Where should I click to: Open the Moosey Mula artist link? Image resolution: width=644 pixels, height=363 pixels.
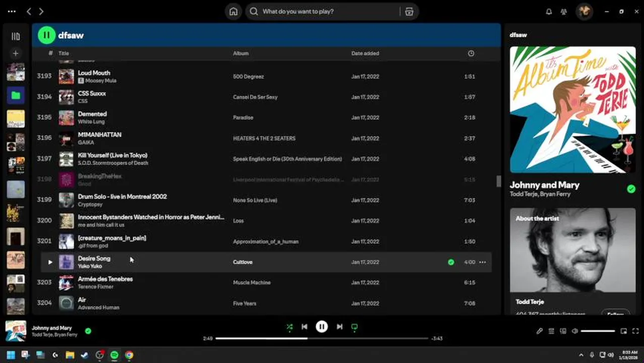(100, 81)
